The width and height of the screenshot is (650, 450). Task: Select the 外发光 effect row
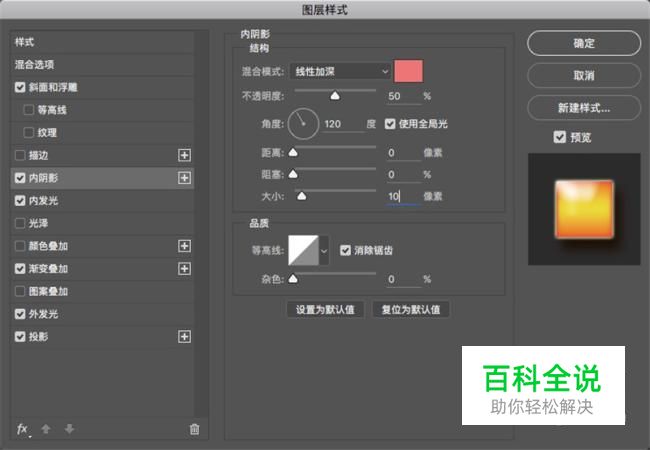(x=102, y=314)
